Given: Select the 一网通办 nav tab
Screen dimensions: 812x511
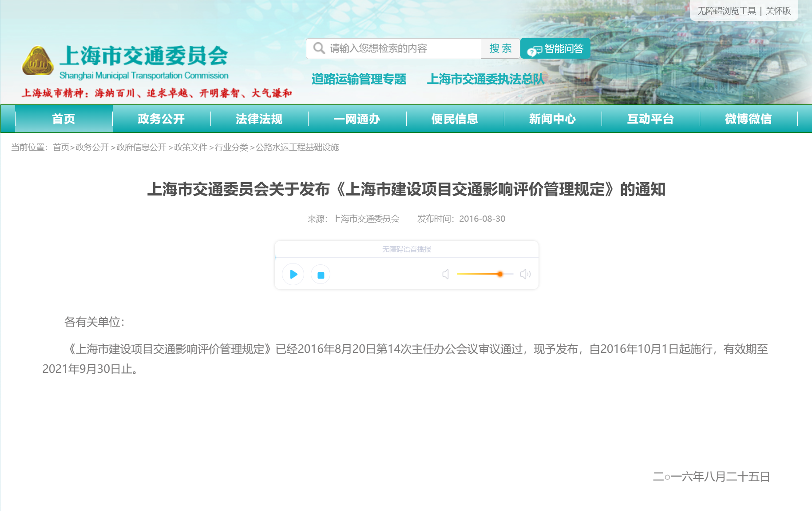Looking at the screenshot, I should click(357, 119).
